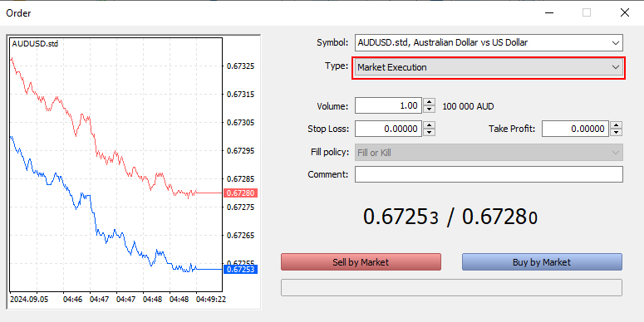Click the empty status bar below trade buttons

[x=451, y=287]
